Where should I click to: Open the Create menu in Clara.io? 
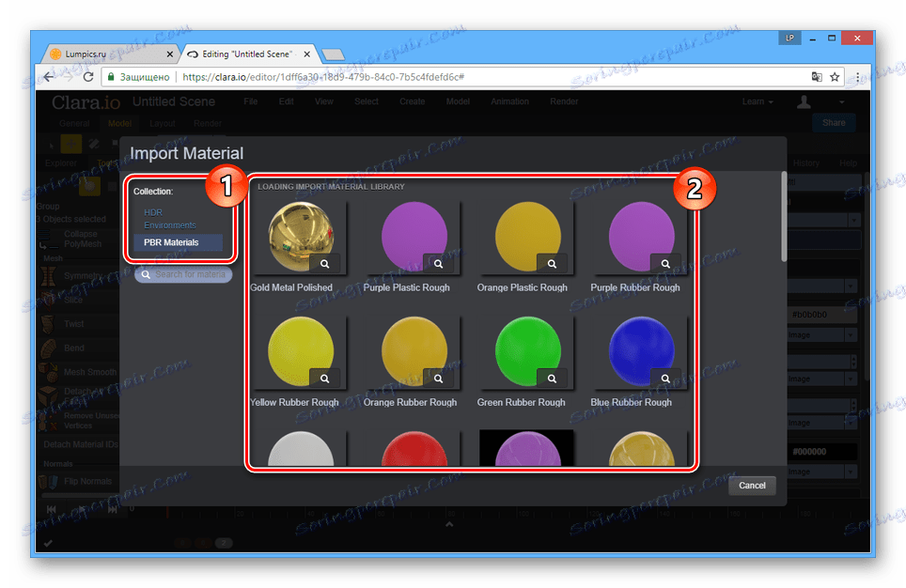coord(412,101)
